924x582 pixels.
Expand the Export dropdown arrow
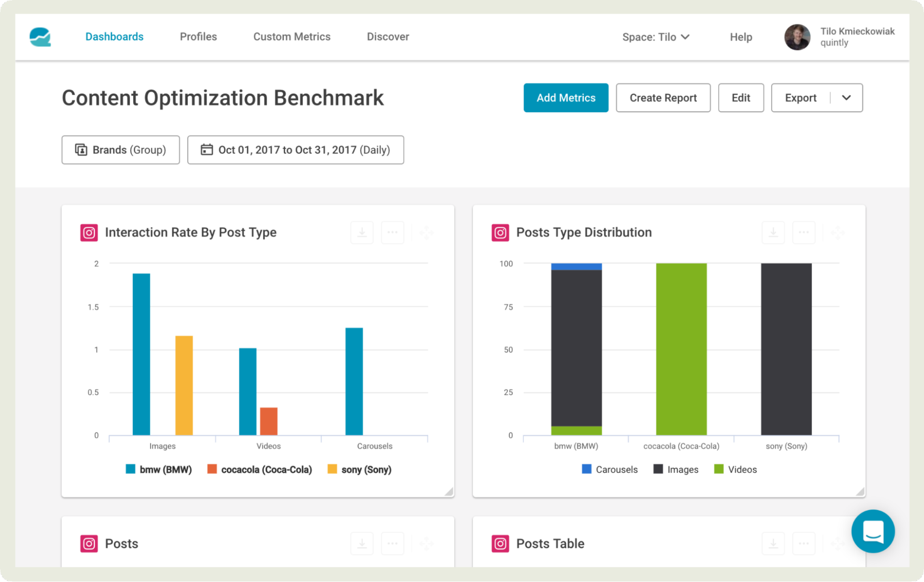pos(846,98)
